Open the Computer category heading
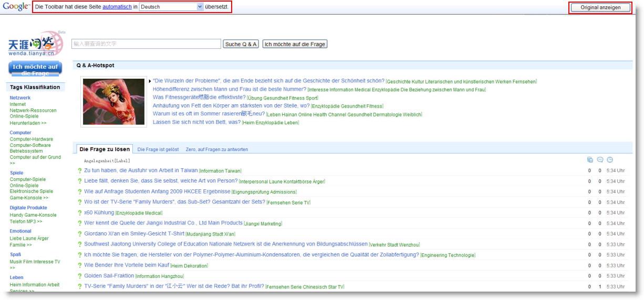Screen dimensions: 644x300 point(20,133)
